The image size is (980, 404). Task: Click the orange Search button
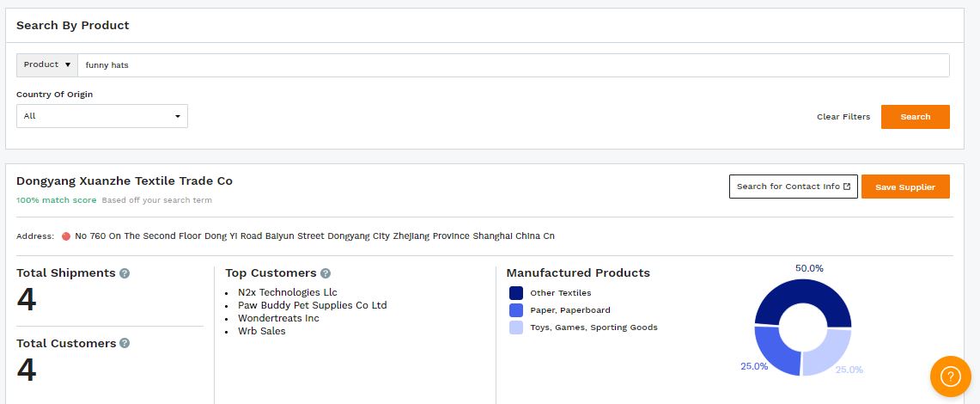915,117
